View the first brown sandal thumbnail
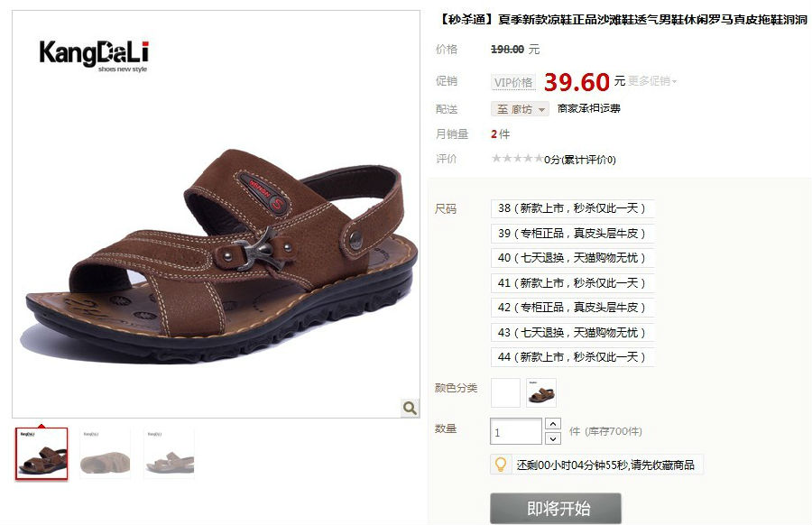 pyautogui.click(x=42, y=454)
